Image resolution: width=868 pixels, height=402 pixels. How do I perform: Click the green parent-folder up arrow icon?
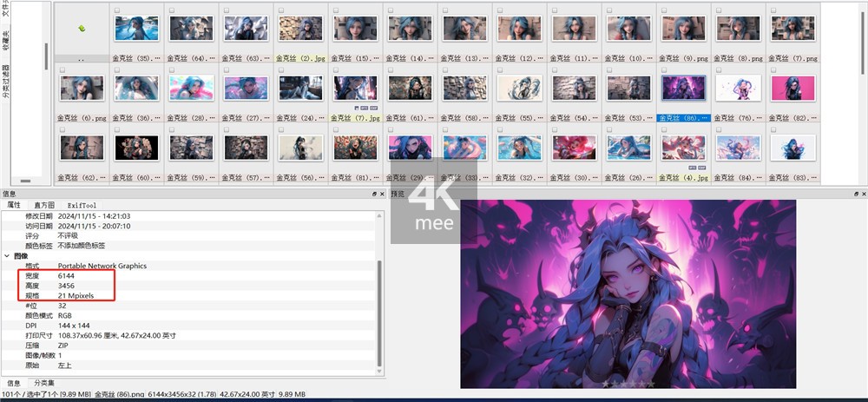coord(82,29)
